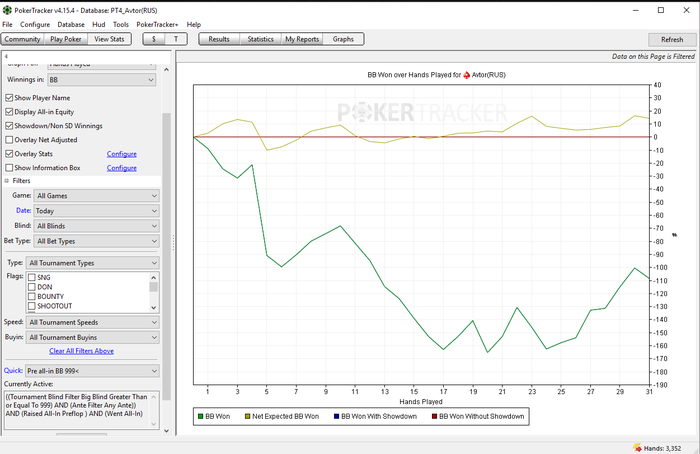Click "Data on this Page is Filtered" text
The height and width of the screenshot is (454, 700).
click(x=653, y=57)
